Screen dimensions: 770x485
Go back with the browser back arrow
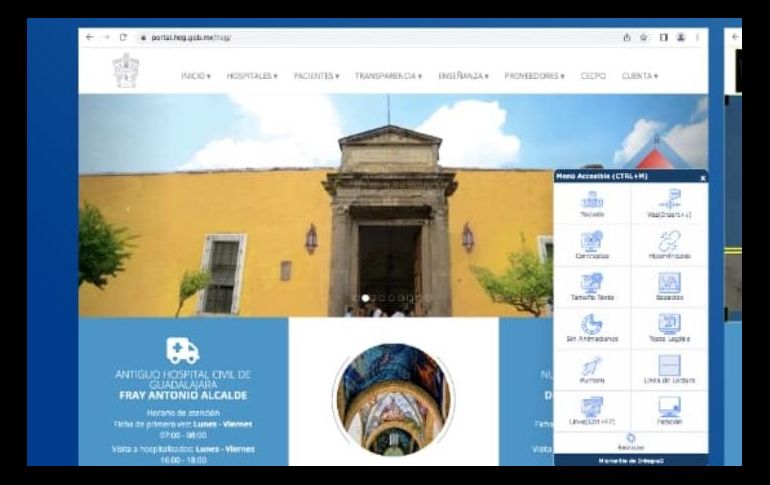pyautogui.click(x=89, y=37)
